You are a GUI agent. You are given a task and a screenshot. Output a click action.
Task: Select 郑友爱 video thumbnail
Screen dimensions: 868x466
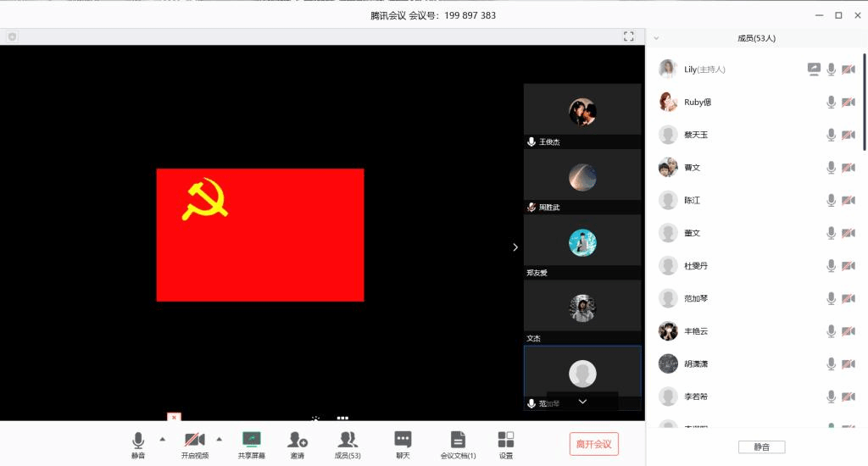tap(582, 247)
